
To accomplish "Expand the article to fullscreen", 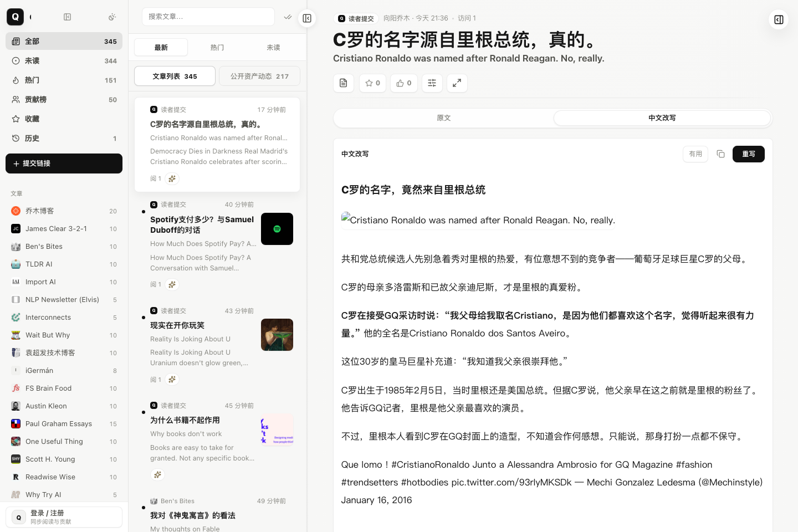I will [x=457, y=83].
